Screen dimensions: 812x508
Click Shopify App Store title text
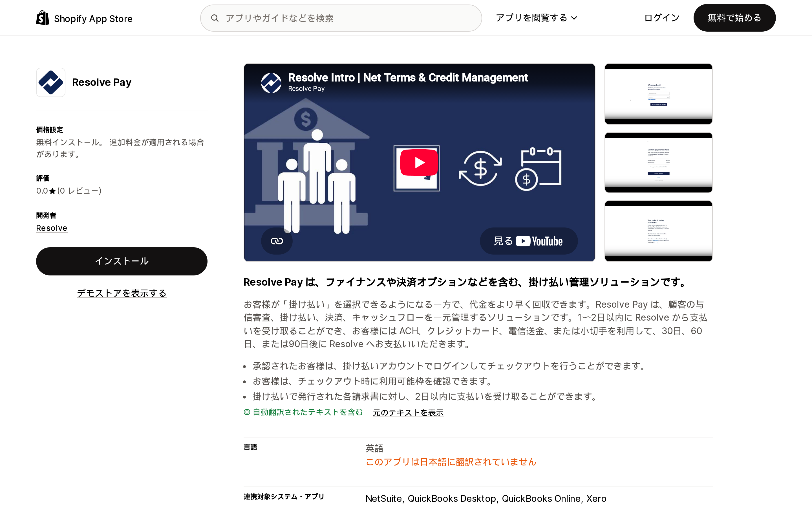tap(93, 18)
